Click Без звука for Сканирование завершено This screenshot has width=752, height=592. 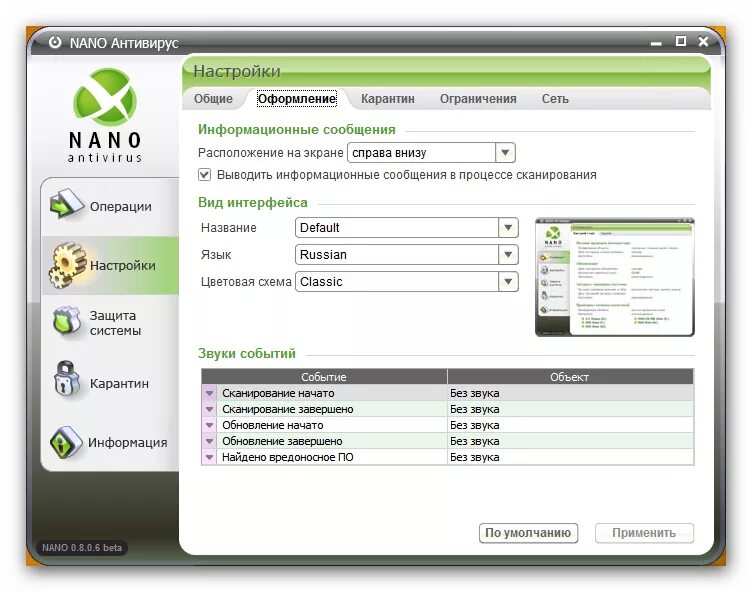coord(474,409)
